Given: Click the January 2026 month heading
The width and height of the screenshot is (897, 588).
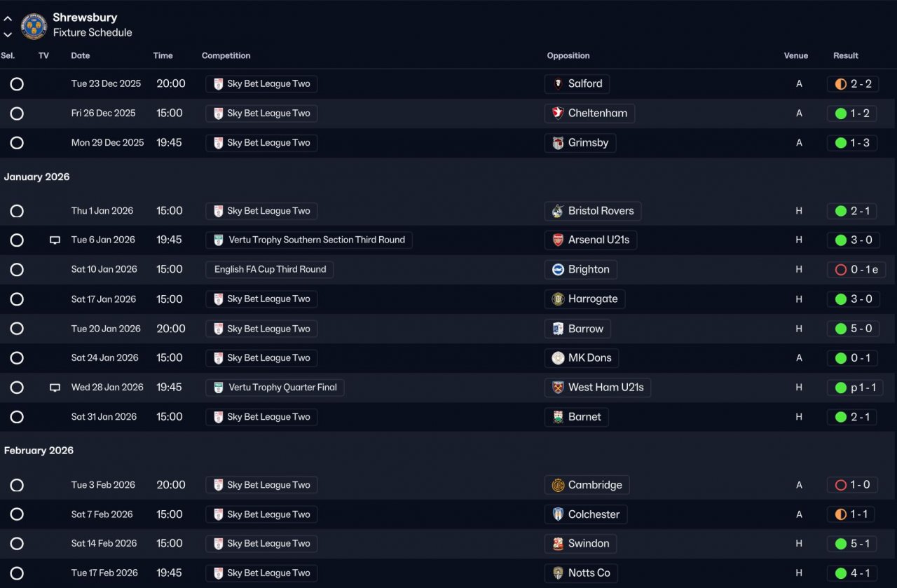Looking at the screenshot, I should [37, 177].
